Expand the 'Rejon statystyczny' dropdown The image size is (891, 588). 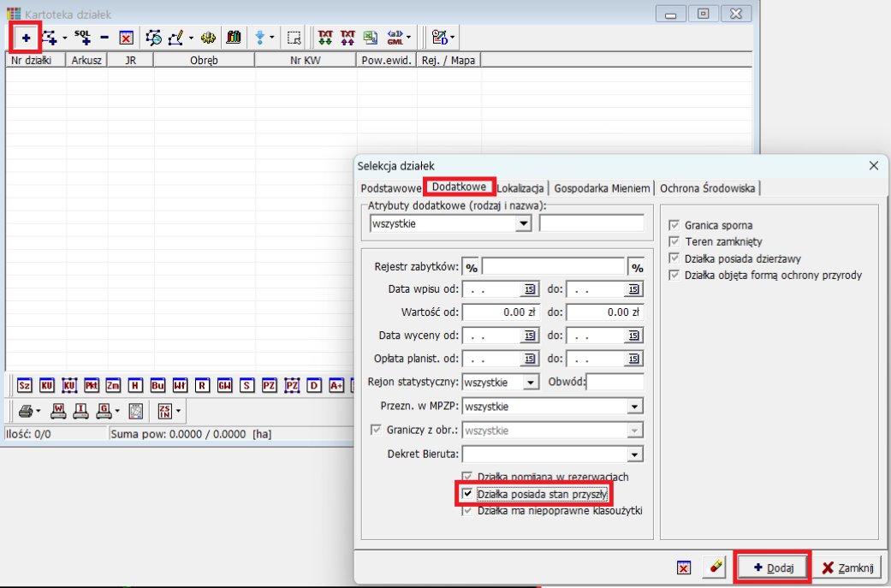point(531,383)
